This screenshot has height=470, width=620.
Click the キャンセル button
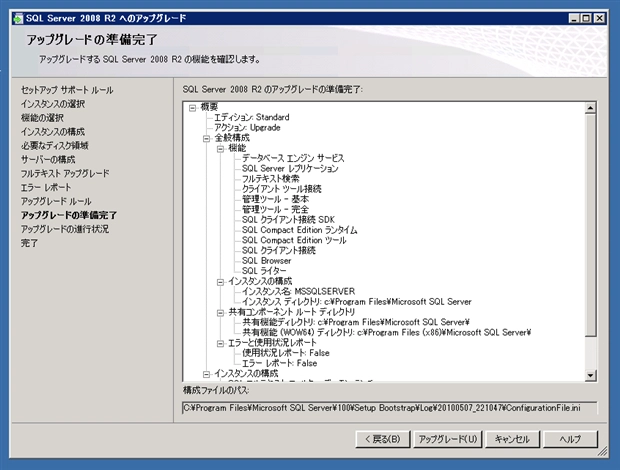point(512,439)
